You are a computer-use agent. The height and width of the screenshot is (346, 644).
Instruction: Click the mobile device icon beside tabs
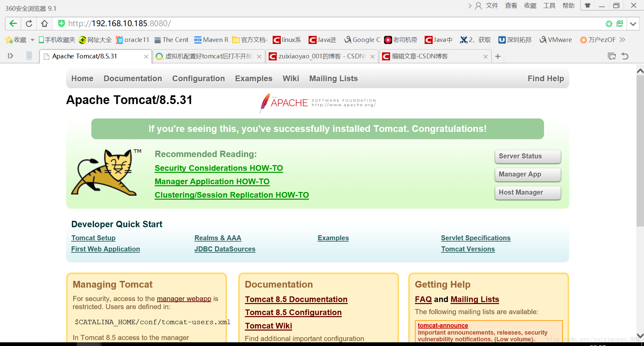tap(29, 56)
